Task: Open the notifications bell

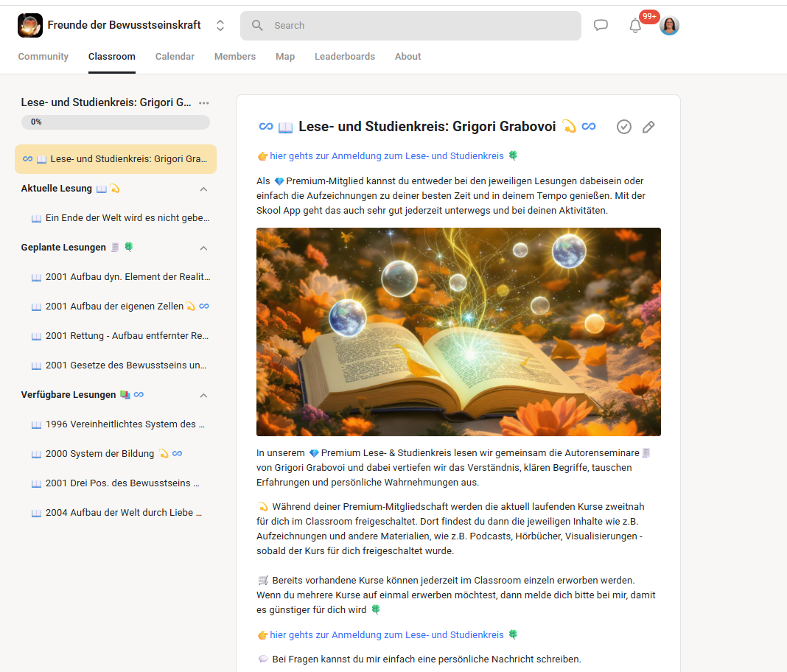Action: click(x=635, y=26)
